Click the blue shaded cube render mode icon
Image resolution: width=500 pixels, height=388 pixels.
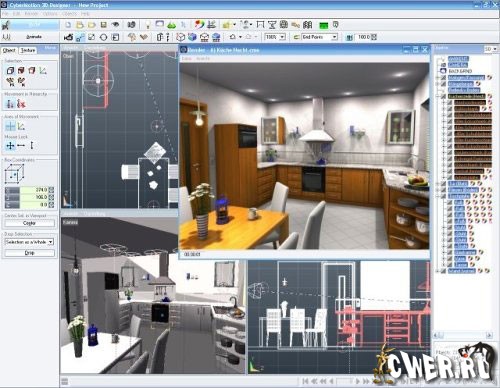point(192,37)
